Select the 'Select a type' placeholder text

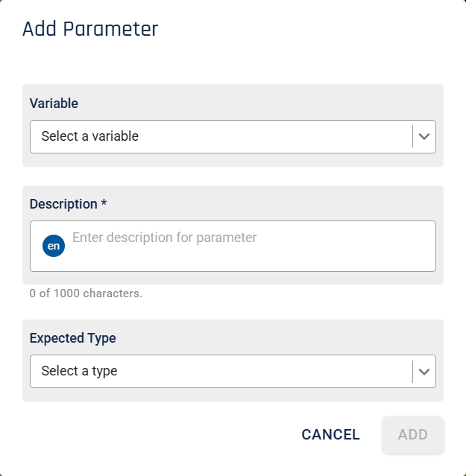79,371
